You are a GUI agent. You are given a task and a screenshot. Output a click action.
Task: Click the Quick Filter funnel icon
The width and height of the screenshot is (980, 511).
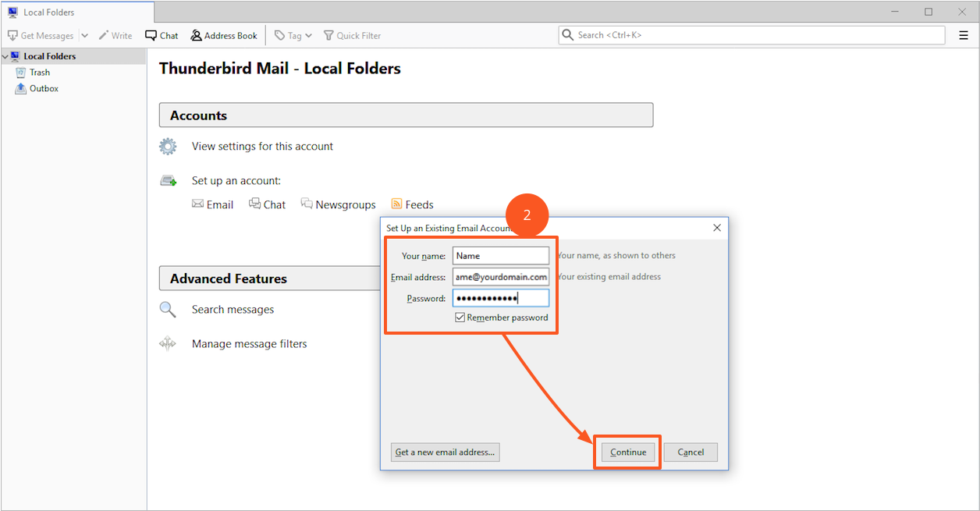328,36
